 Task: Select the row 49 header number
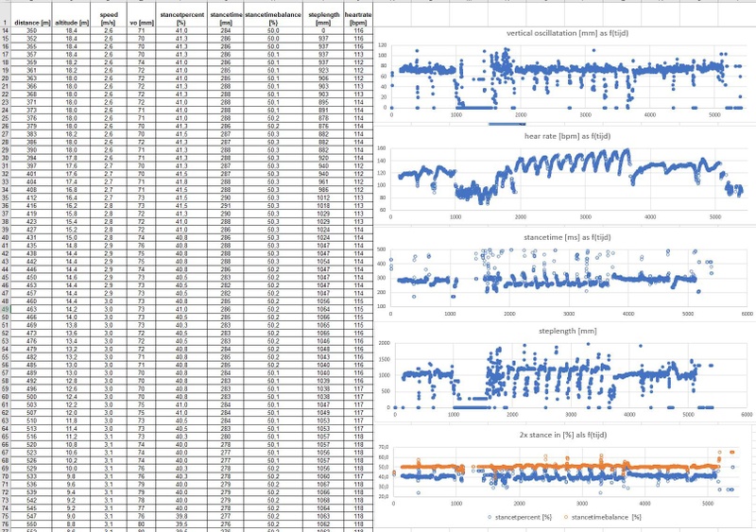[6, 309]
